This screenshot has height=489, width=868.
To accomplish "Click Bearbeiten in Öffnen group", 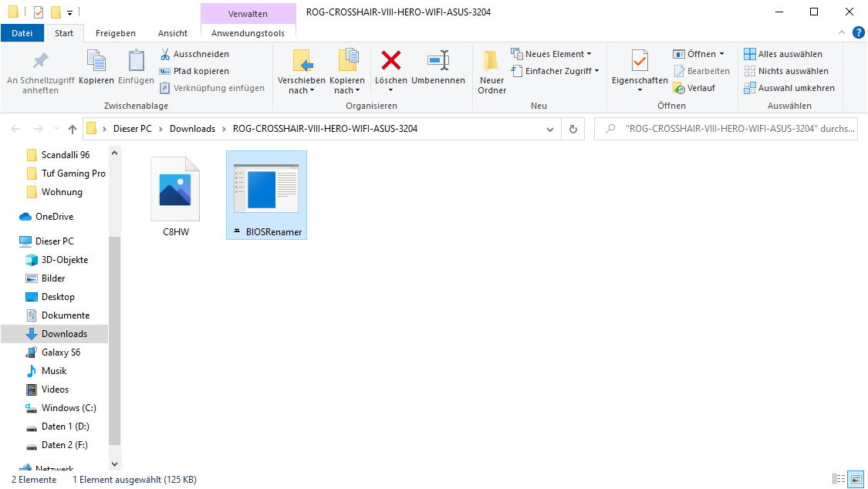I will 702,71.
